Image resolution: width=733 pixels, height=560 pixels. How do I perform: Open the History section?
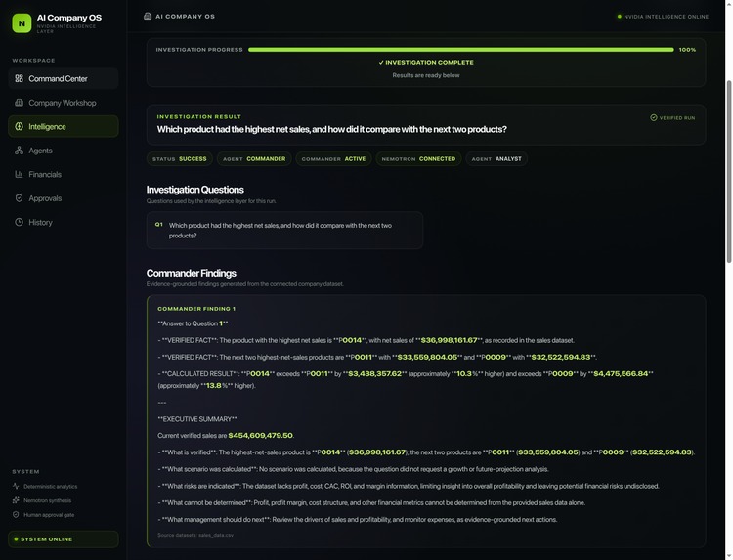[x=64, y=222]
